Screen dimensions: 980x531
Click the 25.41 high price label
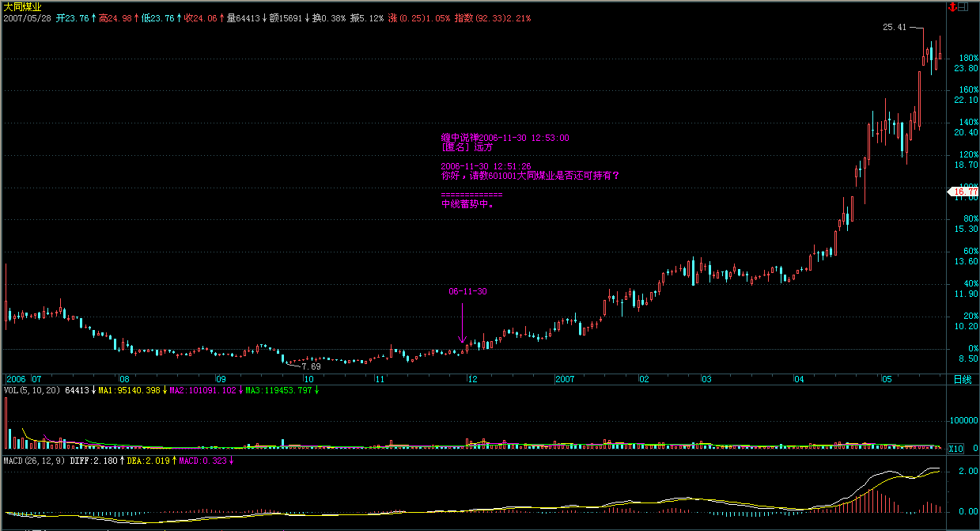894,28
